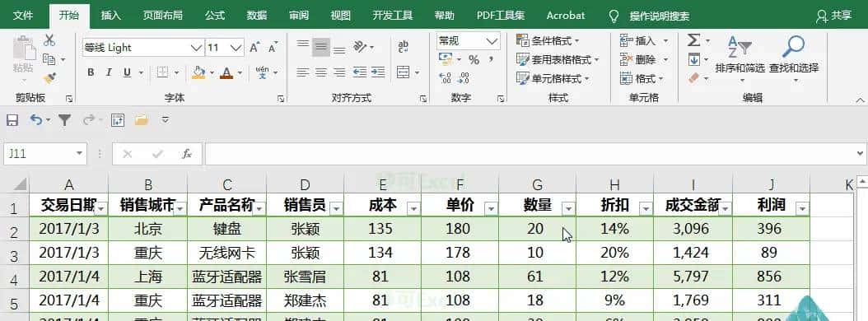This screenshot has width=868, height=321.
Task: Open Format as Table (套用表格格式) menu
Action: pos(558,59)
